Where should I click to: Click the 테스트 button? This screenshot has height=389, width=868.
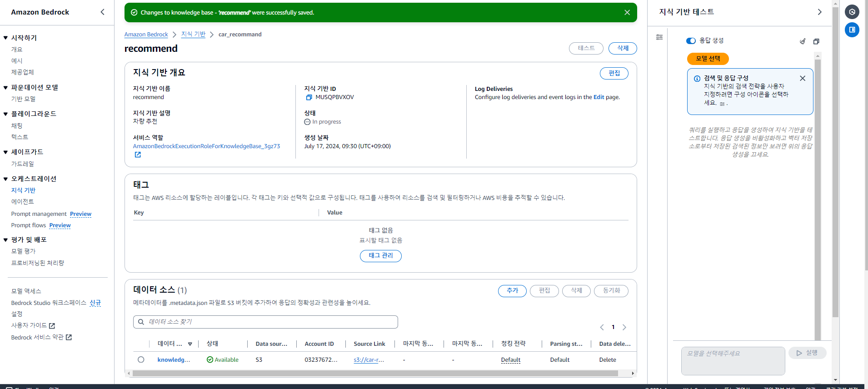tap(586, 48)
